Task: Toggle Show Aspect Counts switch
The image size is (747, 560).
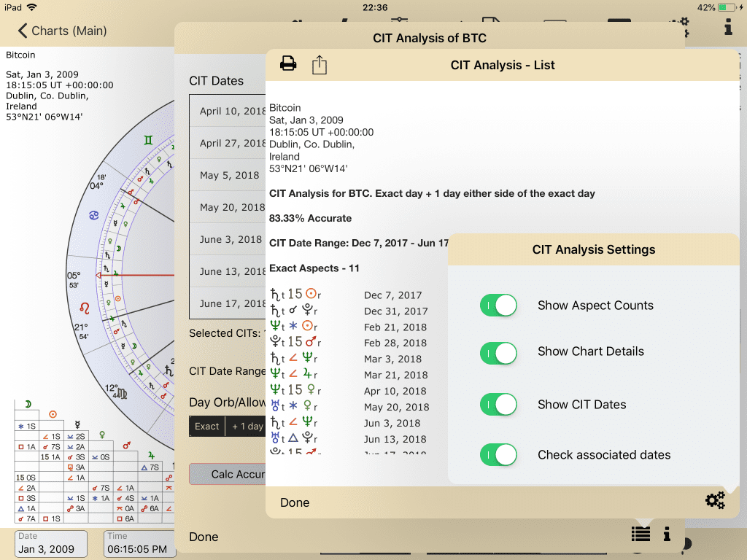Action: (498, 306)
